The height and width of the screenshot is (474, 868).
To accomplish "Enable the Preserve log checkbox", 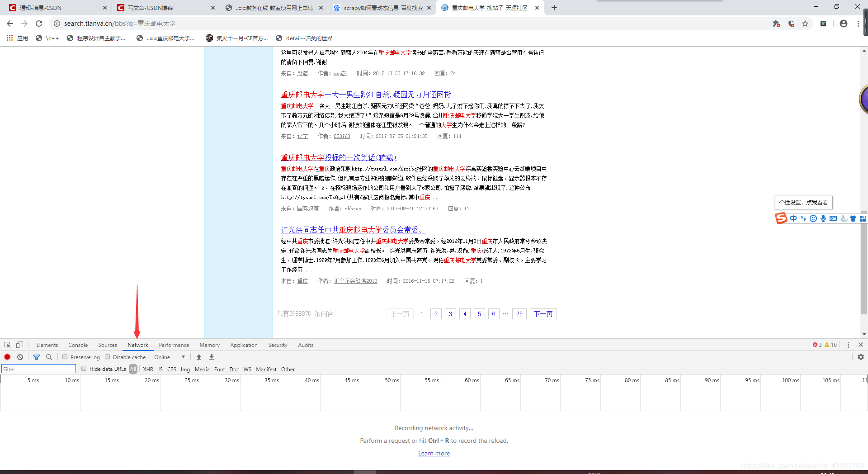I will [65, 357].
